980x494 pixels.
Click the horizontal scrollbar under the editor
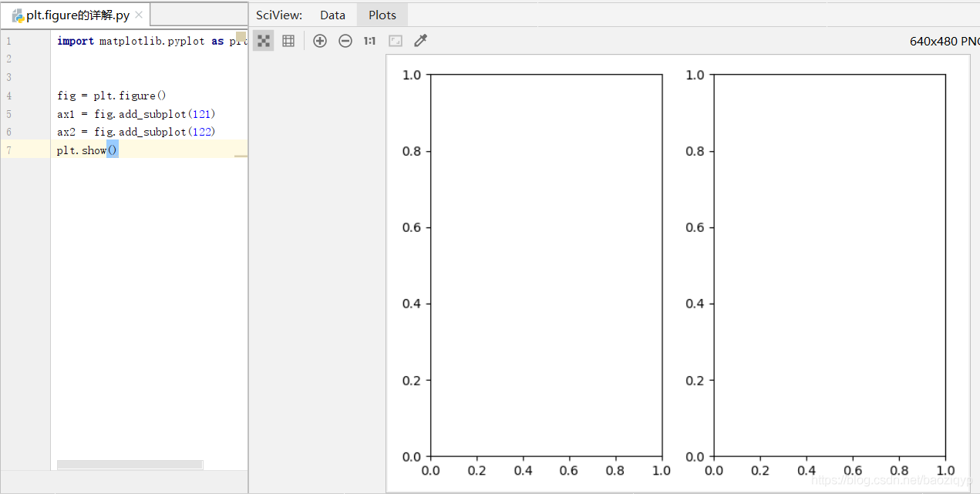click(x=130, y=465)
